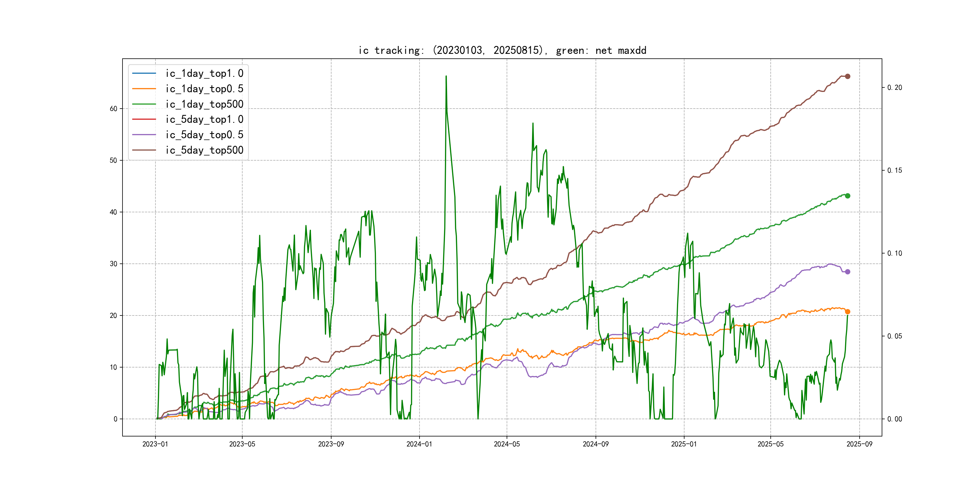Image resolution: width=980 pixels, height=490 pixels.
Task: Click the 2024-01 x-axis tick label
Action: 419,444
